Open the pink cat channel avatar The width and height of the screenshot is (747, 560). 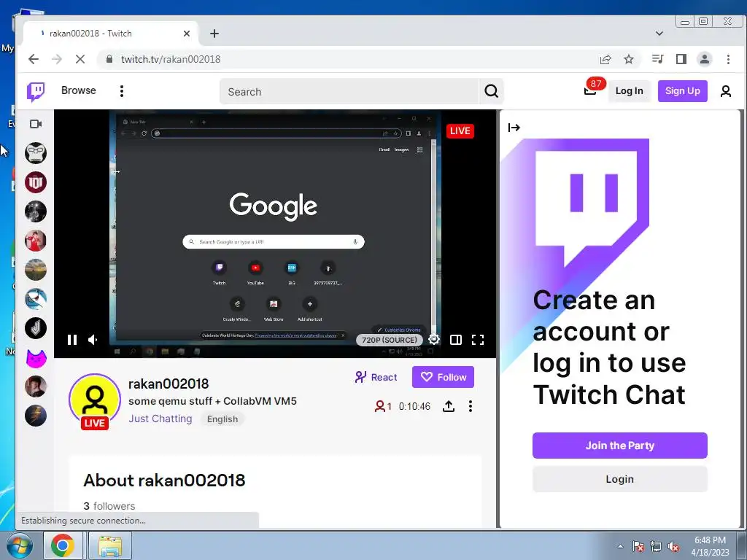tap(36, 357)
